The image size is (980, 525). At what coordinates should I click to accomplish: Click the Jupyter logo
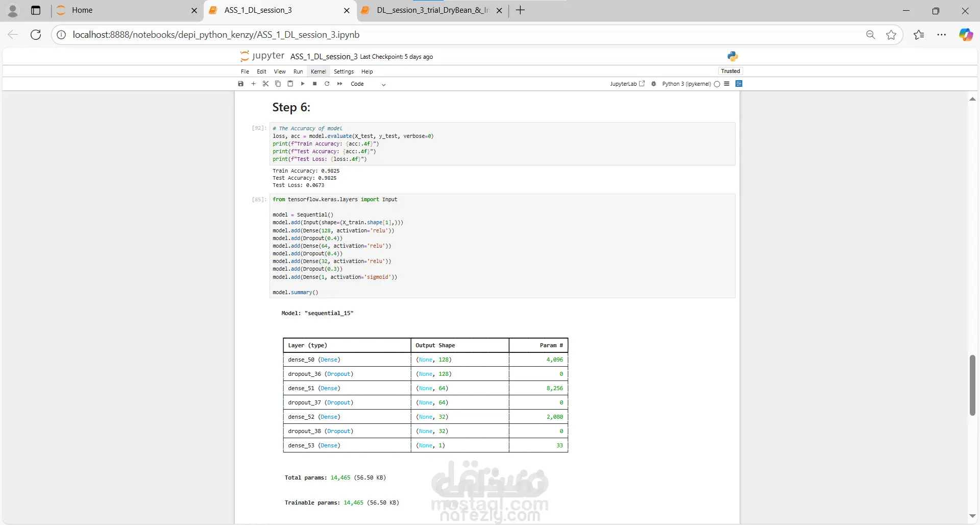click(x=262, y=56)
